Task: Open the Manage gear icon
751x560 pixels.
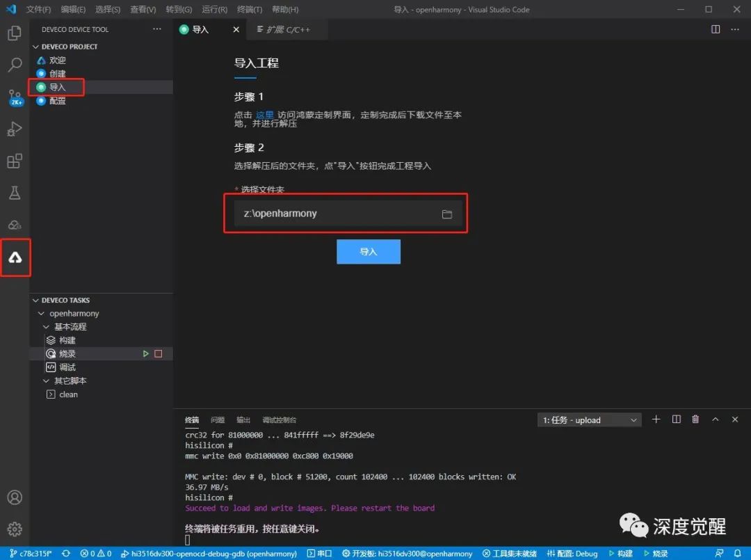Action: (x=15, y=529)
